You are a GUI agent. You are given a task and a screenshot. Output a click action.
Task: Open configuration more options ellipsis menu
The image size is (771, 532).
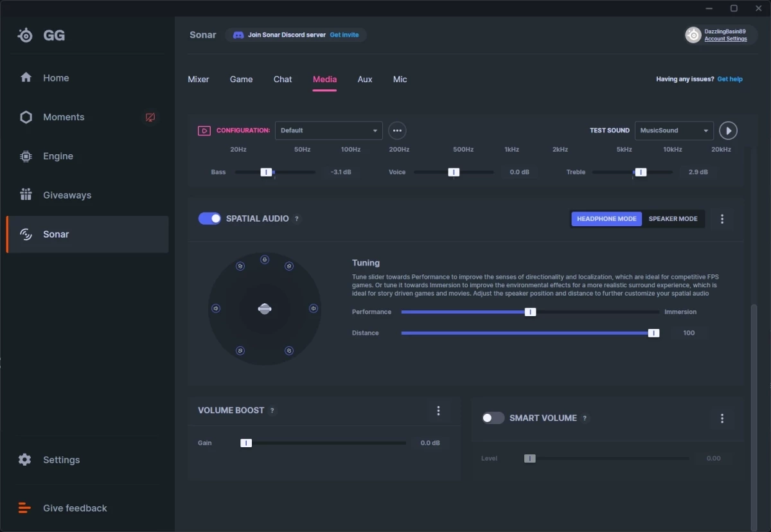[397, 130]
